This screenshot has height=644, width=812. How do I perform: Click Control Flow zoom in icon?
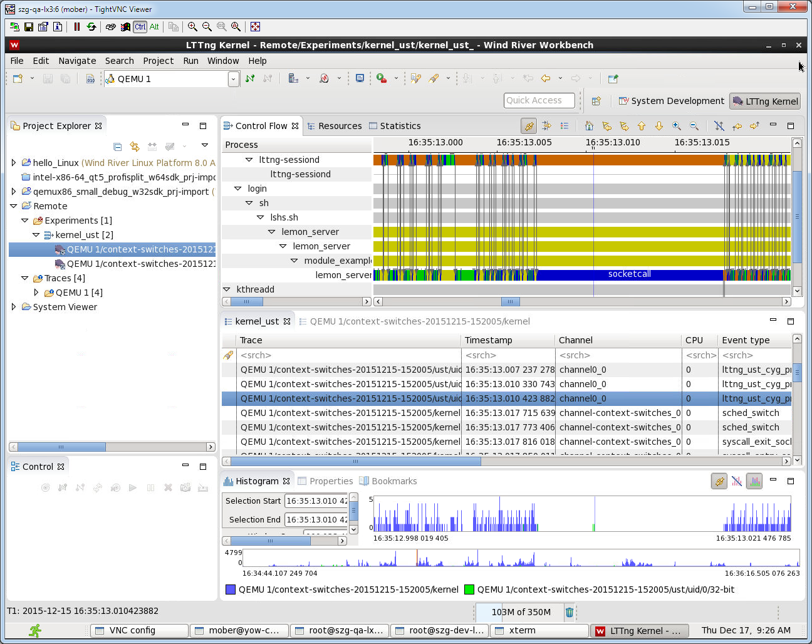pos(677,126)
